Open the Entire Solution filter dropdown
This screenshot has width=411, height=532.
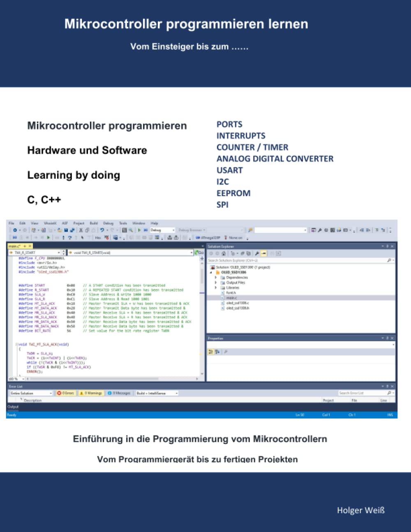(x=31, y=393)
